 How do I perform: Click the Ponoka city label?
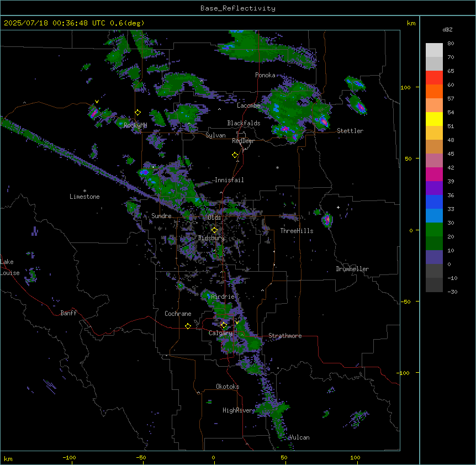click(x=265, y=75)
